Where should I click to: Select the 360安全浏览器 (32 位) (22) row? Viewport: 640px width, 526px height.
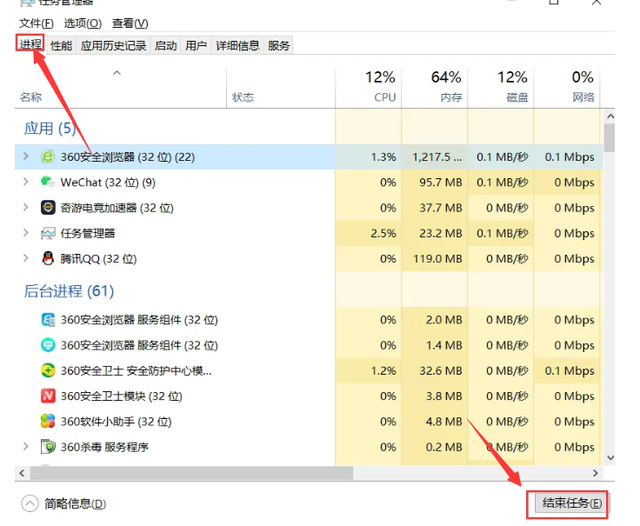tap(309, 157)
